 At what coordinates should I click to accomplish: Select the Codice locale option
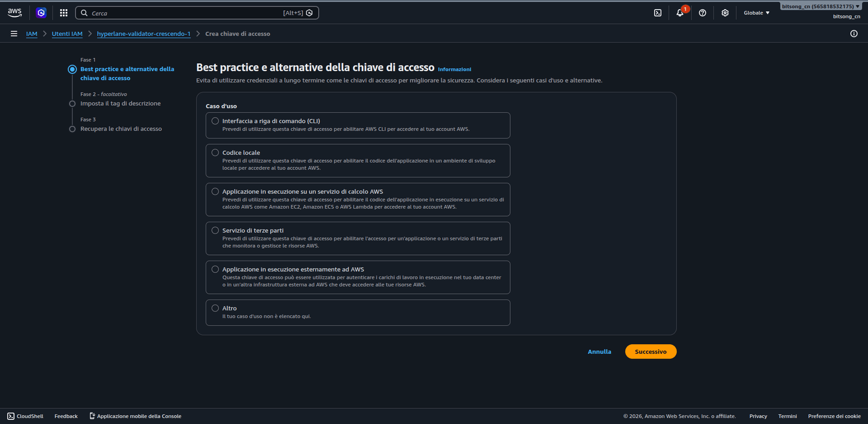(x=215, y=152)
